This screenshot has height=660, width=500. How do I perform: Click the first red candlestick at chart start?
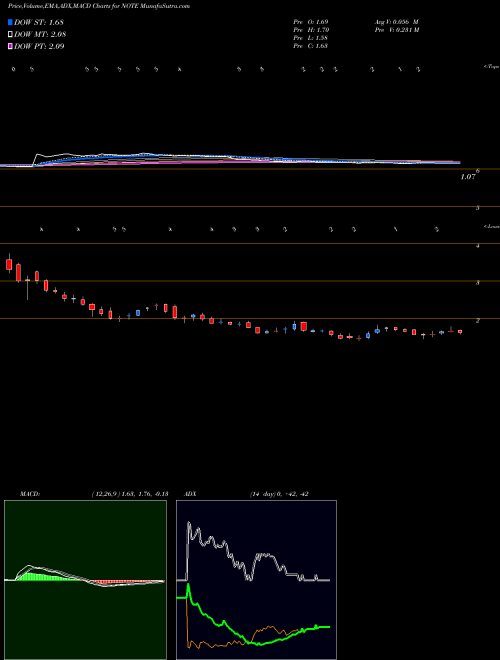pos(9,264)
